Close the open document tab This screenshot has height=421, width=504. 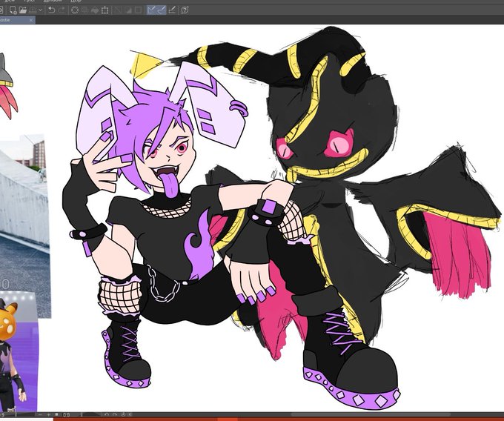[31, 20]
